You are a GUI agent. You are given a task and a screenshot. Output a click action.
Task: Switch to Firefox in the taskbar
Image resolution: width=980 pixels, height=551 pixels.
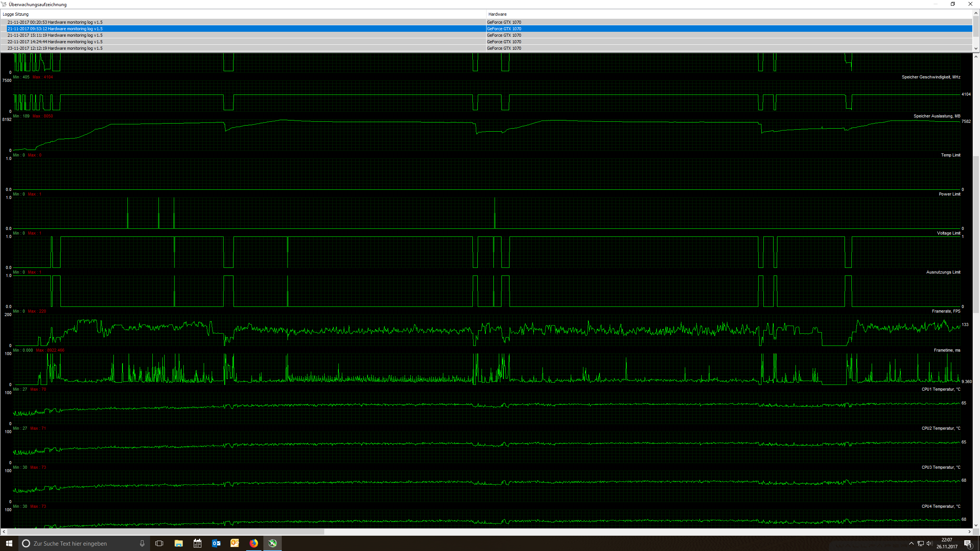click(253, 543)
